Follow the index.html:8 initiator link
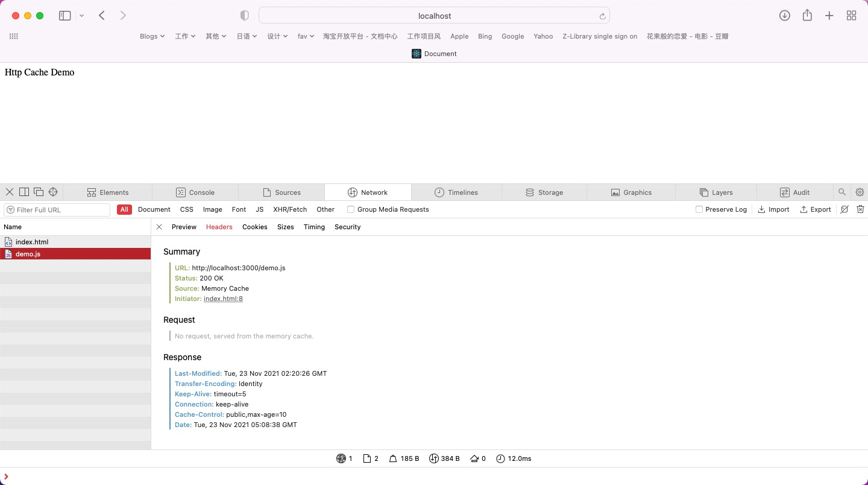This screenshot has height=485, width=868. [x=223, y=299]
